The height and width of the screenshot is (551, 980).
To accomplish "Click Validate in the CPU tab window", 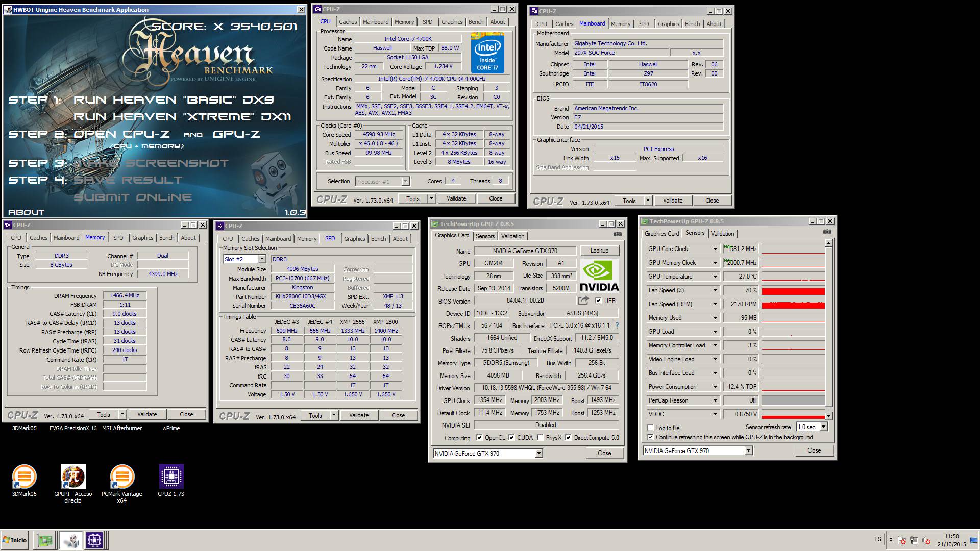I will pos(456,198).
